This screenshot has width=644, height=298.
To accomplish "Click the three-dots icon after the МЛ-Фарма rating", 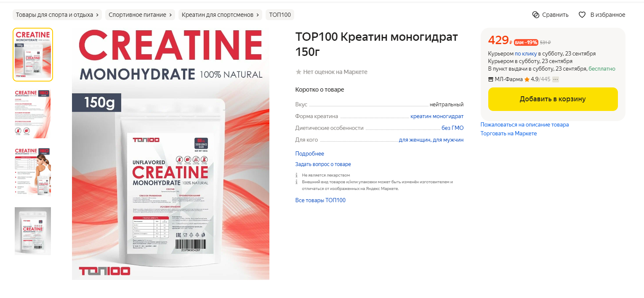I will (x=556, y=79).
